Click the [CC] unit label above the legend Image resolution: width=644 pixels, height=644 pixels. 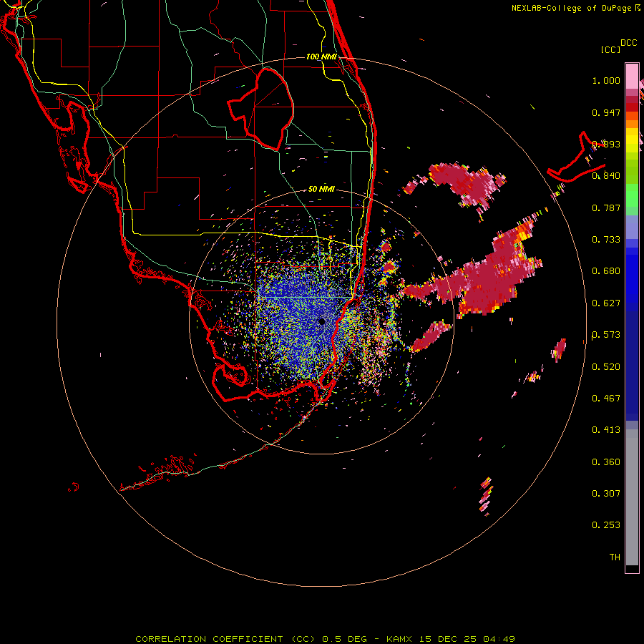click(610, 50)
